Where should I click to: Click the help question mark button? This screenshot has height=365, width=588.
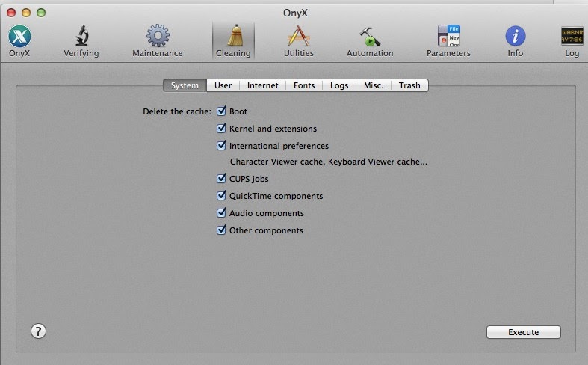click(x=38, y=331)
